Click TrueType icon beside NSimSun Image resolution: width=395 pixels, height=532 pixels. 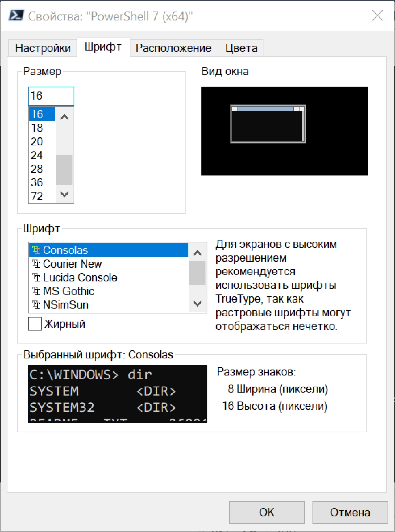click(36, 305)
